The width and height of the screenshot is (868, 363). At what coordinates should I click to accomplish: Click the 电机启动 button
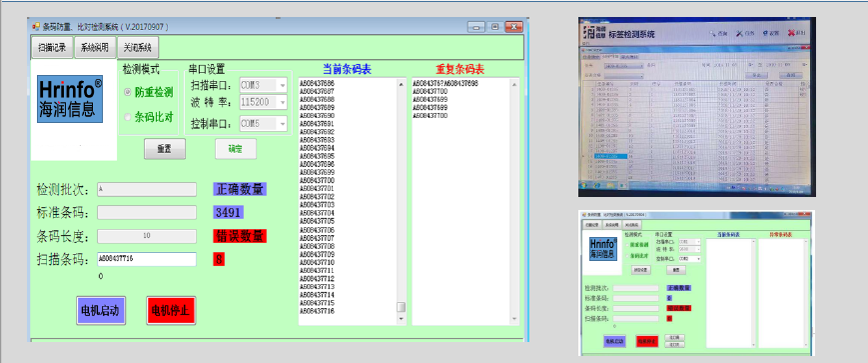click(100, 310)
